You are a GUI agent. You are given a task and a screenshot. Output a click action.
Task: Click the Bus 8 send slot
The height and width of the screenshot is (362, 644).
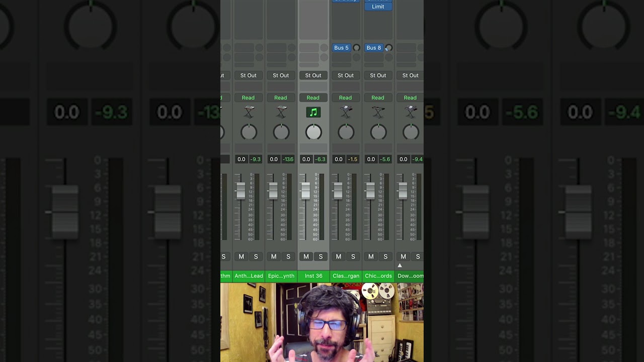pos(374,48)
